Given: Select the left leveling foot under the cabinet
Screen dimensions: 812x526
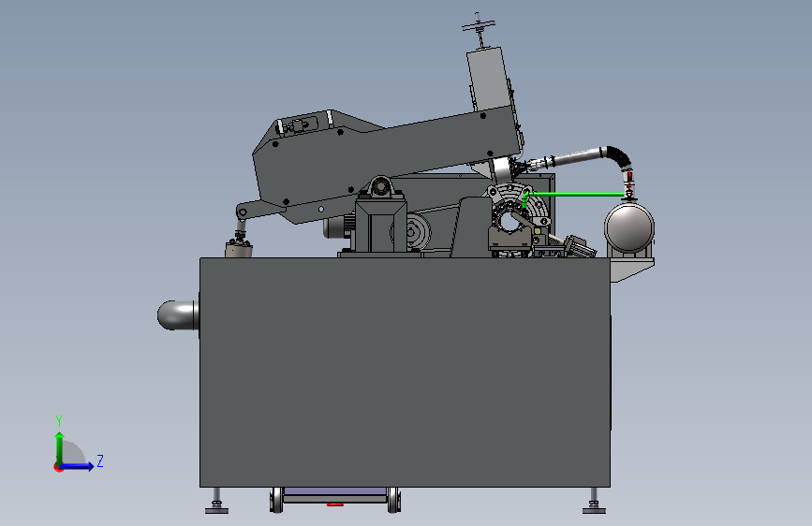Looking at the screenshot, I should coord(216,501).
